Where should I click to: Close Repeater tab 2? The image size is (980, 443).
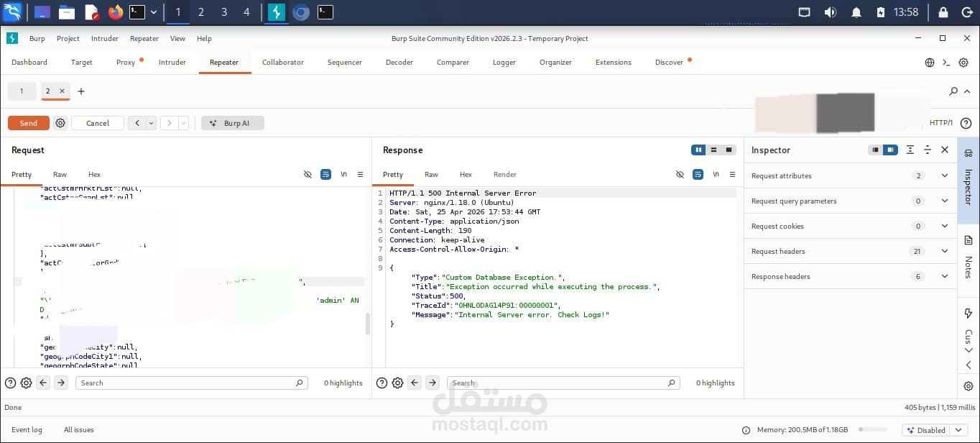pos(62,91)
